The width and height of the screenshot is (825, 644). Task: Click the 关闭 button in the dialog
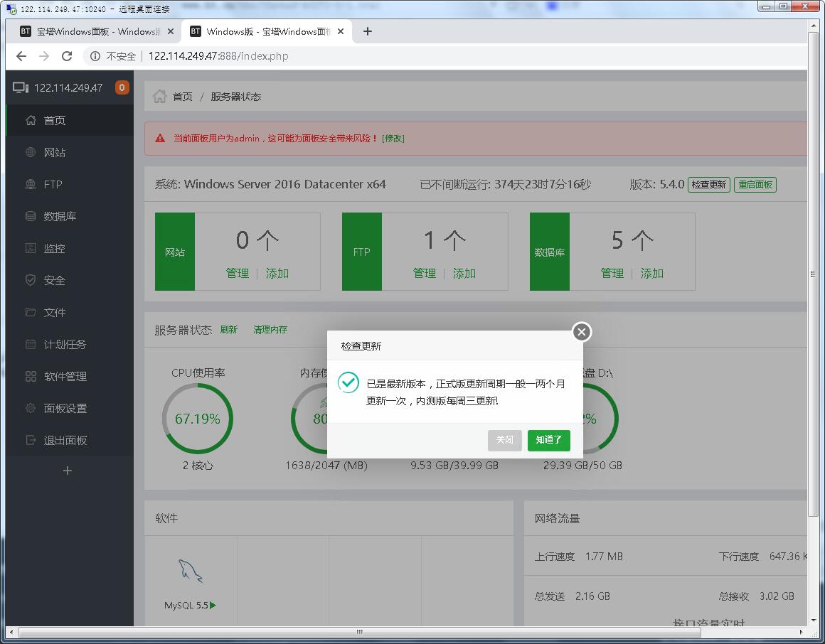[x=504, y=440]
